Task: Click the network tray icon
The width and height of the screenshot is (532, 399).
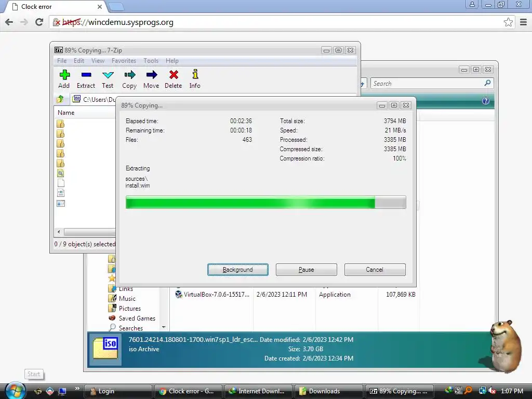Action: pos(482,391)
